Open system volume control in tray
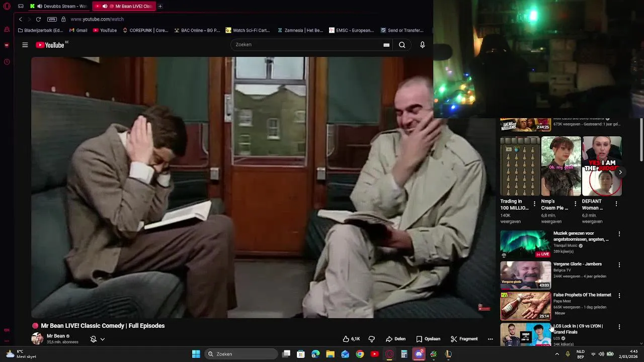644x362 pixels. point(601,354)
